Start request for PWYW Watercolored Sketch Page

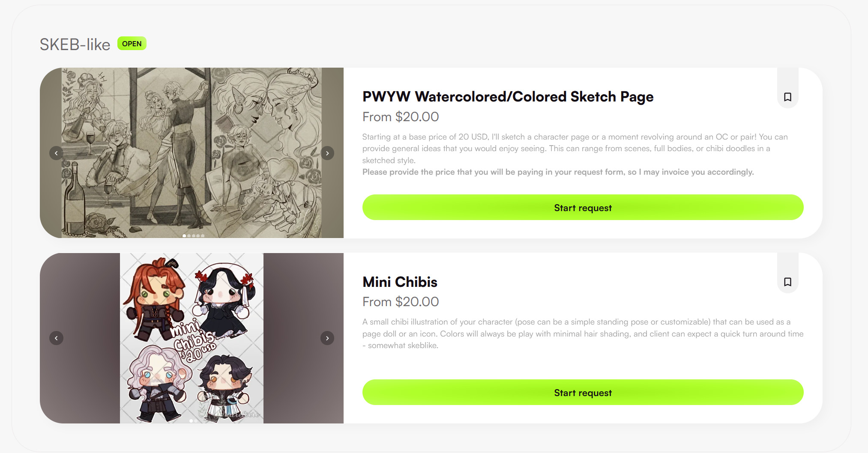point(583,208)
